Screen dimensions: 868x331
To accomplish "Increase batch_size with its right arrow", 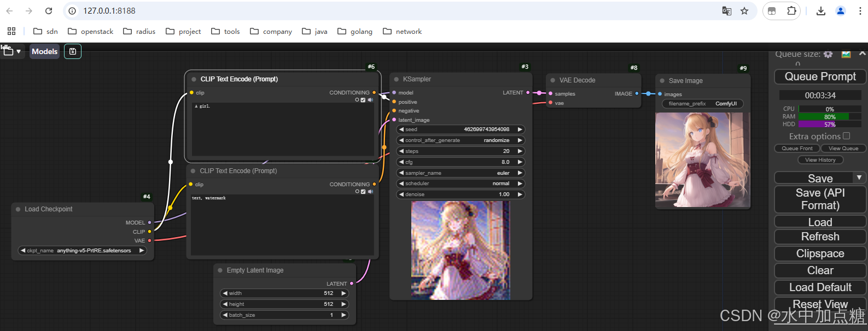I will click(343, 315).
